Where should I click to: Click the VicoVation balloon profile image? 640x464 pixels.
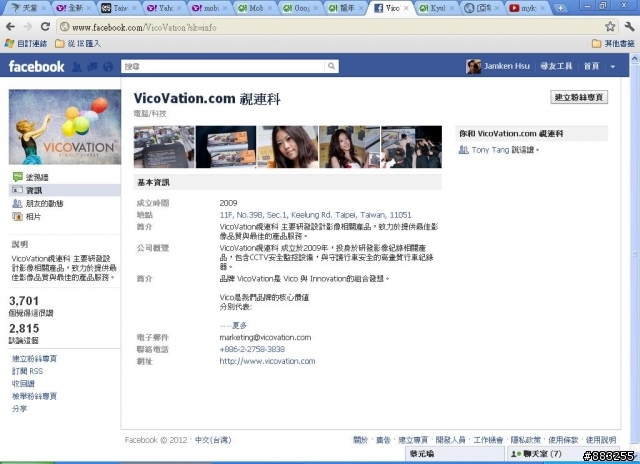pyautogui.click(x=65, y=127)
